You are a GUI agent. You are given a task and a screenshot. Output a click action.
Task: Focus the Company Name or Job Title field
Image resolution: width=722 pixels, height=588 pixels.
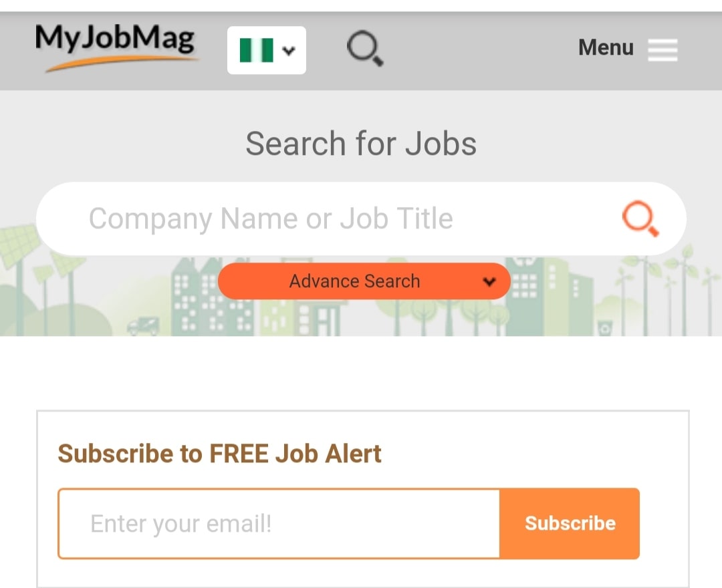[x=301, y=218]
